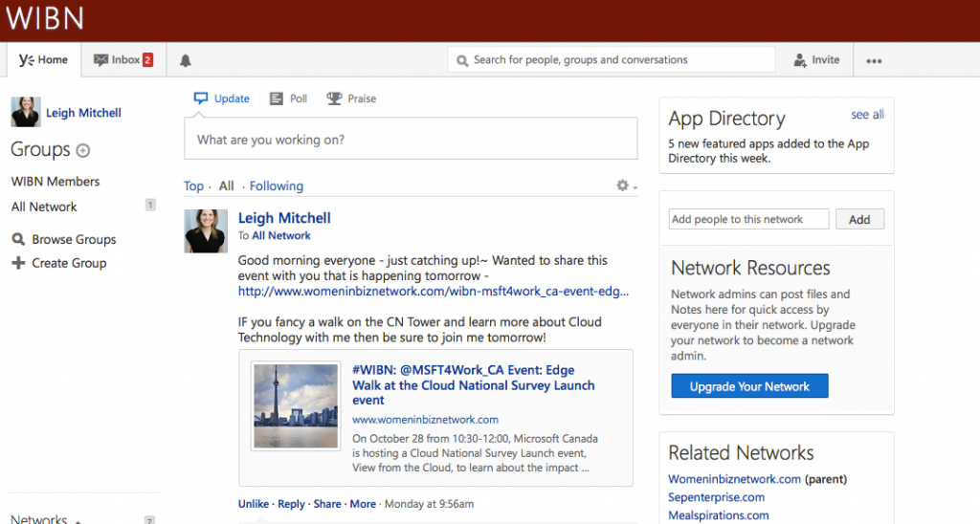Click the Add button
This screenshot has height=524, width=980.
[x=859, y=219]
